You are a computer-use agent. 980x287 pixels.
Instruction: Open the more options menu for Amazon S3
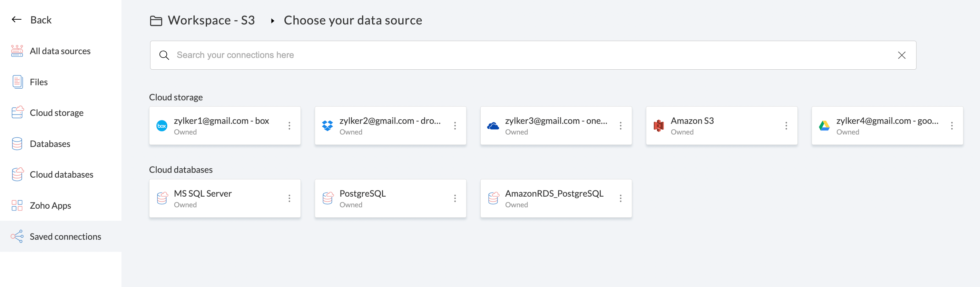pos(786,126)
